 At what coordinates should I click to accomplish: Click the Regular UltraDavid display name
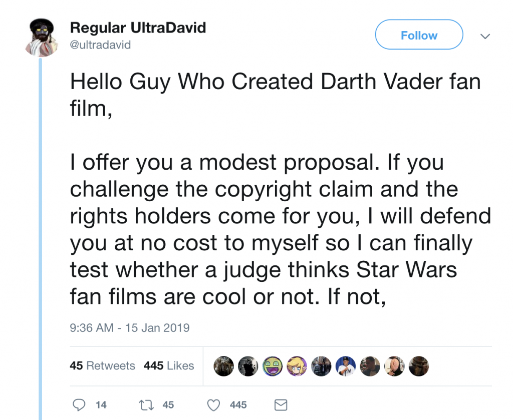click(138, 28)
